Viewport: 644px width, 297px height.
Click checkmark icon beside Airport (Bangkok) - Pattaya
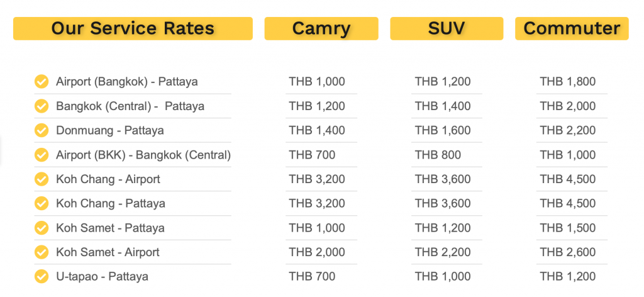[x=42, y=82]
